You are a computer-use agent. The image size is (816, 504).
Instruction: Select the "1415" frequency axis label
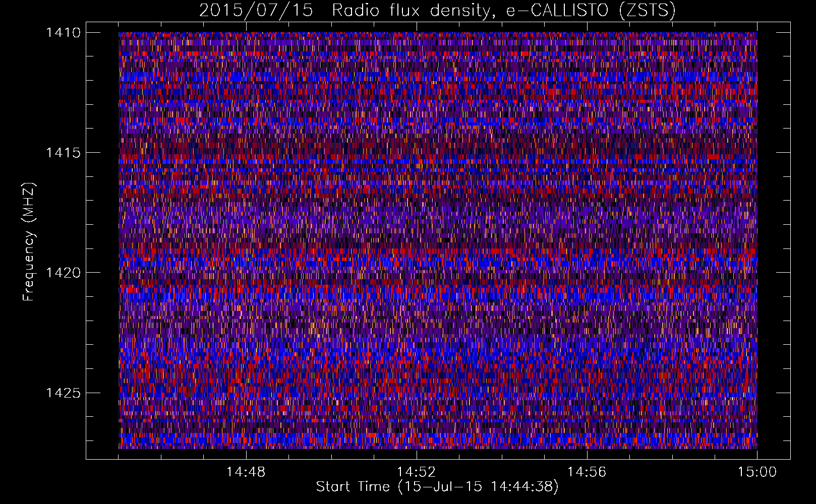point(63,153)
